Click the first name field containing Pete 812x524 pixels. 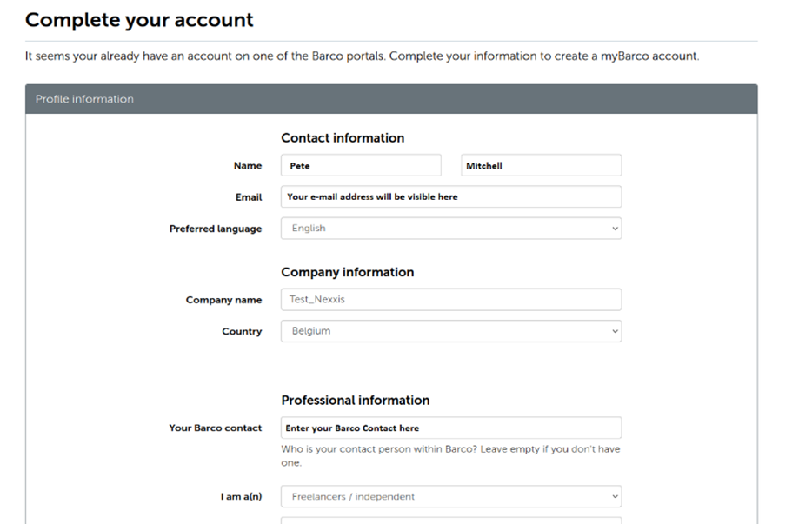(361, 166)
